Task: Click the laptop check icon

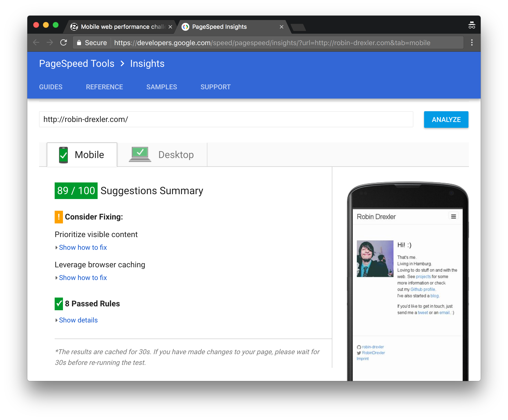Action: click(x=140, y=154)
